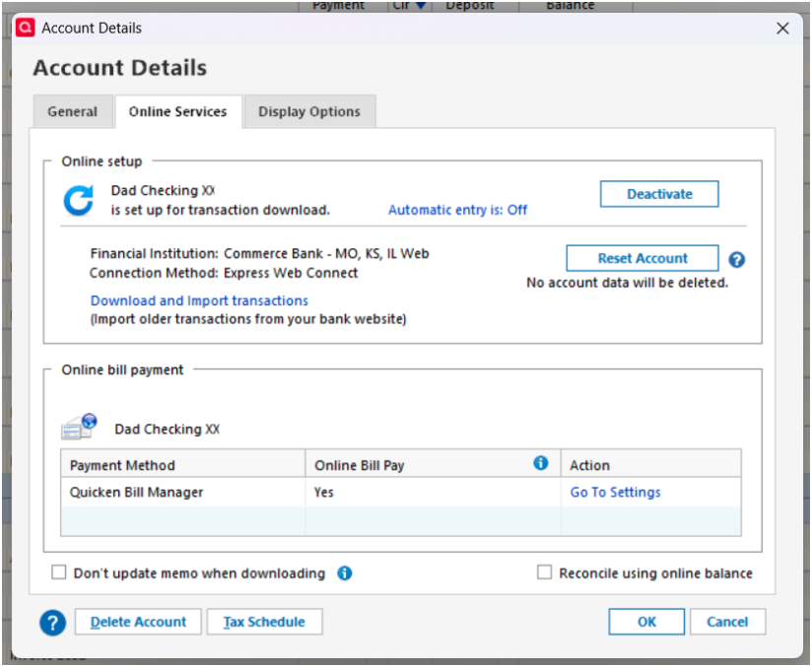
Task: Confirm with the OK button
Action: [646, 622]
